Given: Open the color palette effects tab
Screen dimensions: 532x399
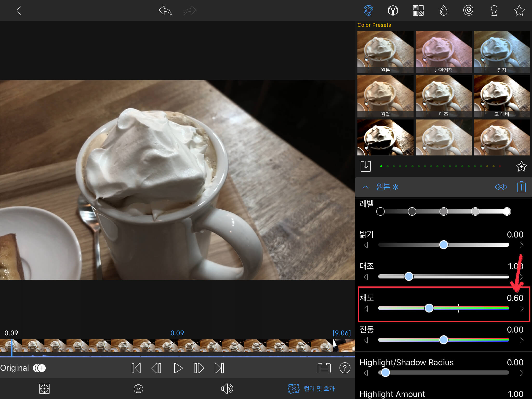Looking at the screenshot, I should pos(368,11).
